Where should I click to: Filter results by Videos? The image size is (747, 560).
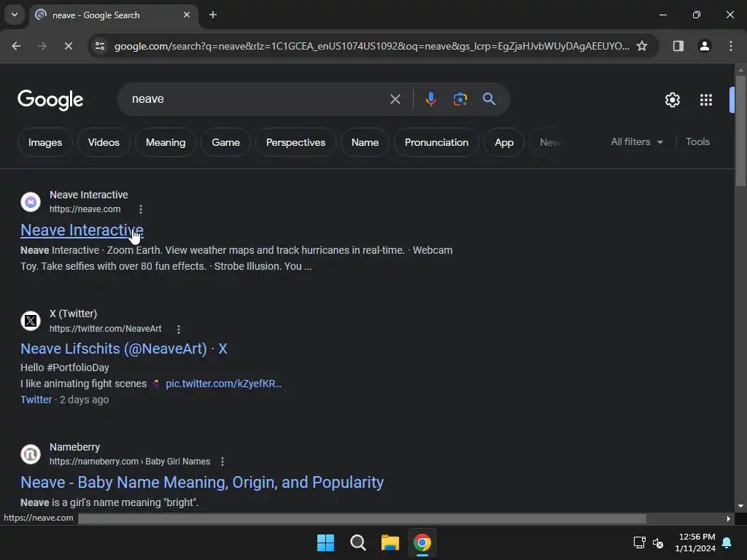[104, 142]
